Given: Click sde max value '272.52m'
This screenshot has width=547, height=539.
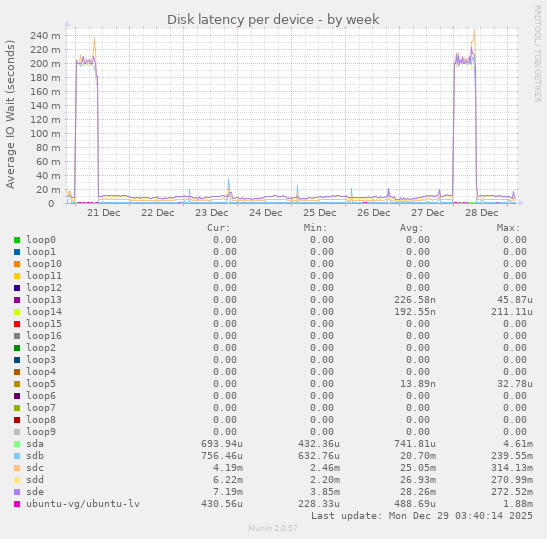Looking at the screenshot, I should pyautogui.click(x=512, y=492).
